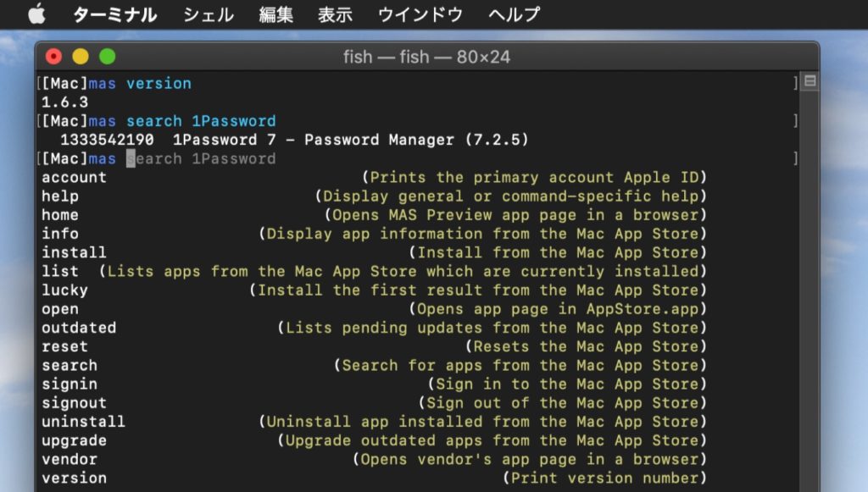
Task: Choose the 'upgrade' completion suggestion
Action: (x=74, y=440)
